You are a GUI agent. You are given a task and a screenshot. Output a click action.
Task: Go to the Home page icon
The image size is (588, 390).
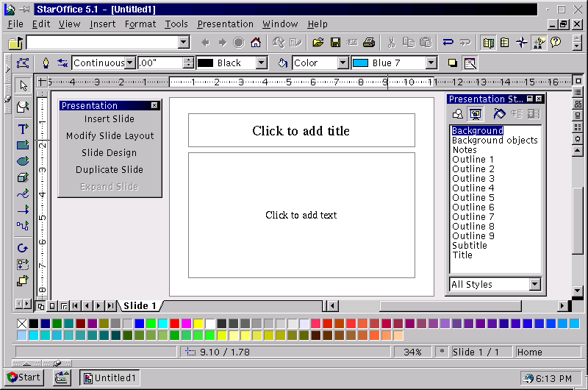(x=256, y=43)
